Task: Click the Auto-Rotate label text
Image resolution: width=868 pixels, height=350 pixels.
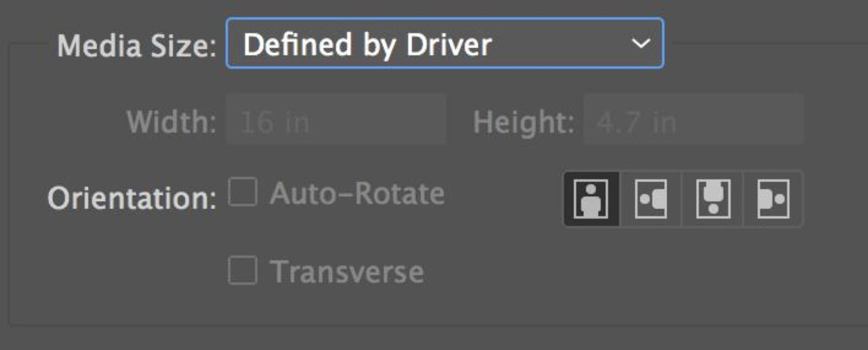Action: (x=358, y=193)
